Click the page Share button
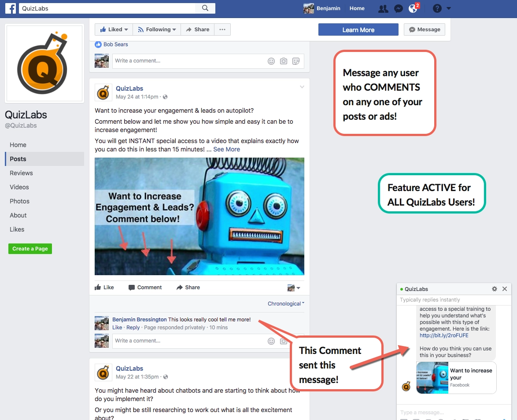The height and width of the screenshot is (420, 517). tap(197, 29)
